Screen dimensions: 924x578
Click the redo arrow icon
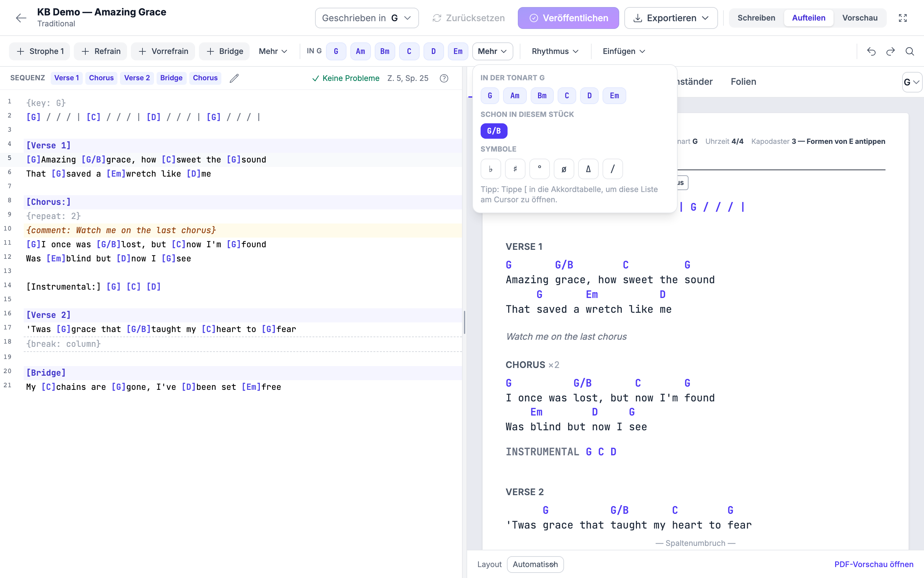(x=890, y=51)
